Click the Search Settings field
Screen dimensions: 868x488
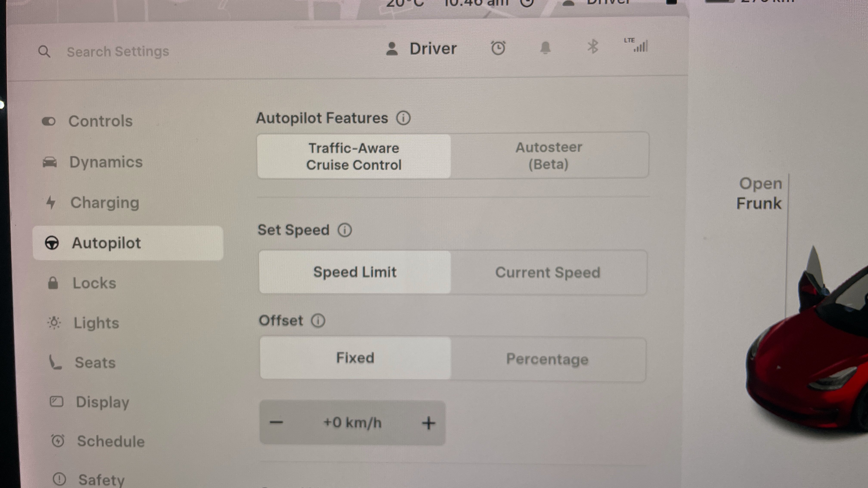click(118, 51)
